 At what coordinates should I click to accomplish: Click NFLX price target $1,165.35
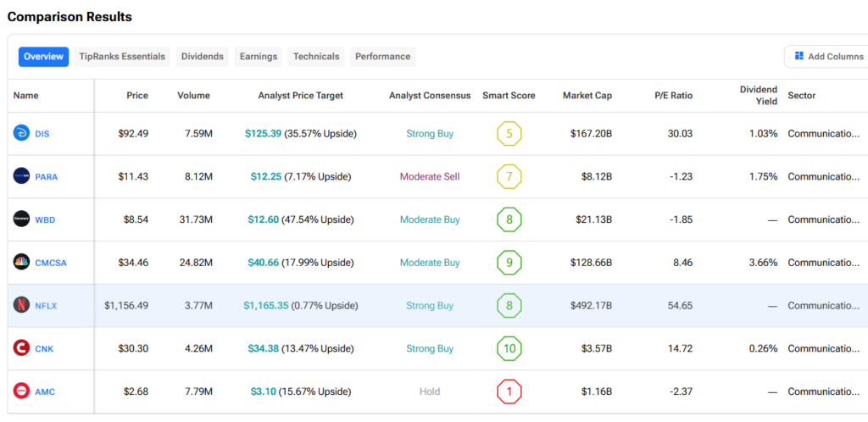265,305
